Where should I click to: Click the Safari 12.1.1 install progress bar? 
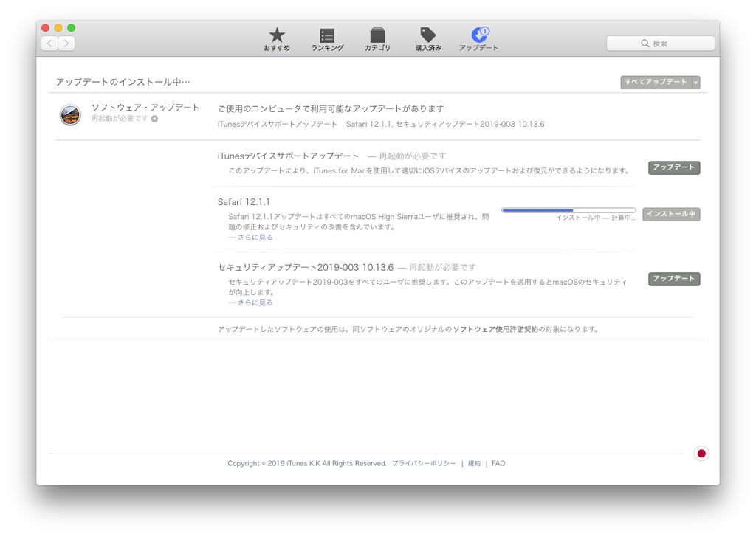pyautogui.click(x=568, y=210)
